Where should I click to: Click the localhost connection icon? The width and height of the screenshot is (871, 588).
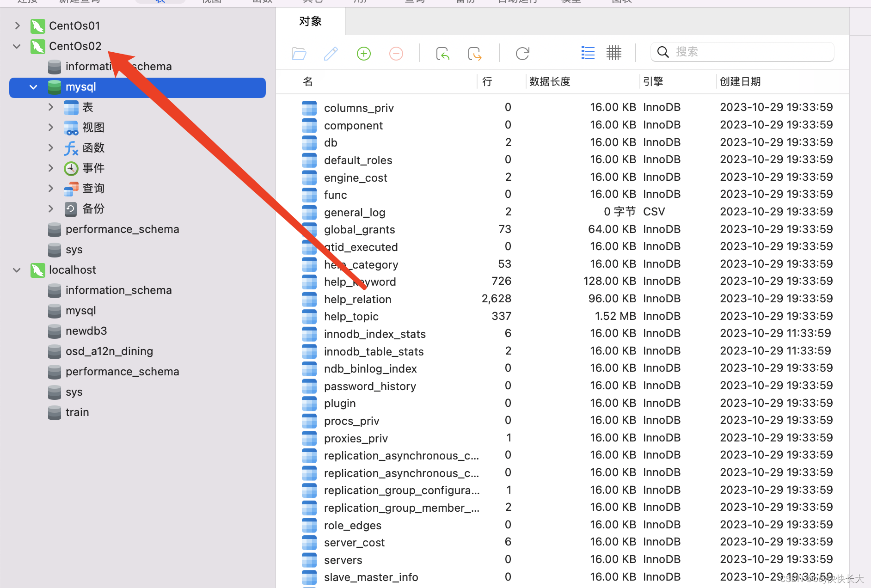(x=38, y=270)
